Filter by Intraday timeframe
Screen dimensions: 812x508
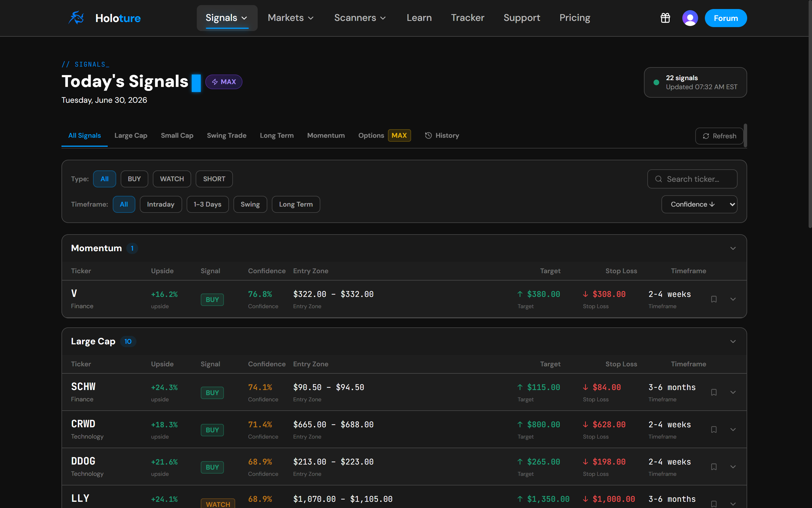[x=161, y=204]
